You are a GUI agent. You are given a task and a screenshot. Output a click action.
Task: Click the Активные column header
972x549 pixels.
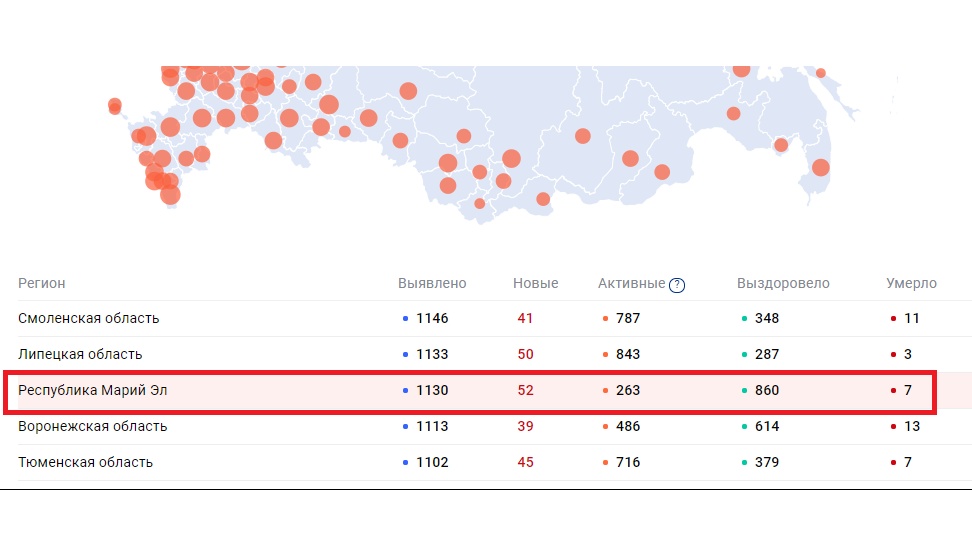(x=631, y=283)
